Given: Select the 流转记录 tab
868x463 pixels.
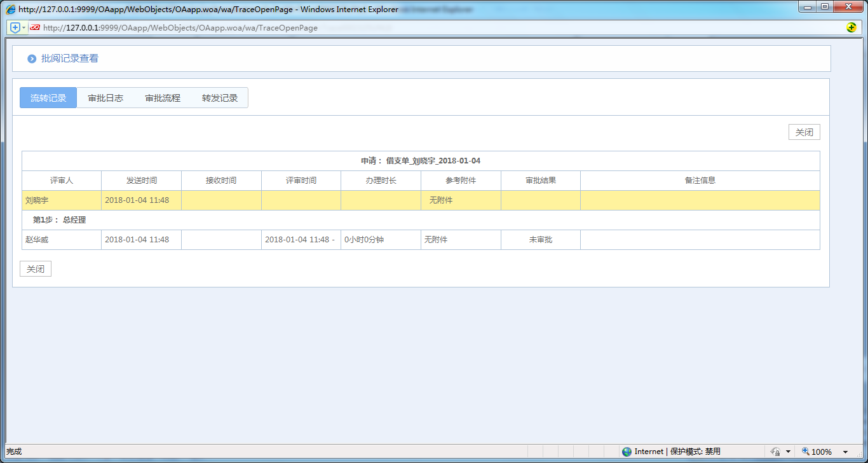Looking at the screenshot, I should click(x=48, y=98).
